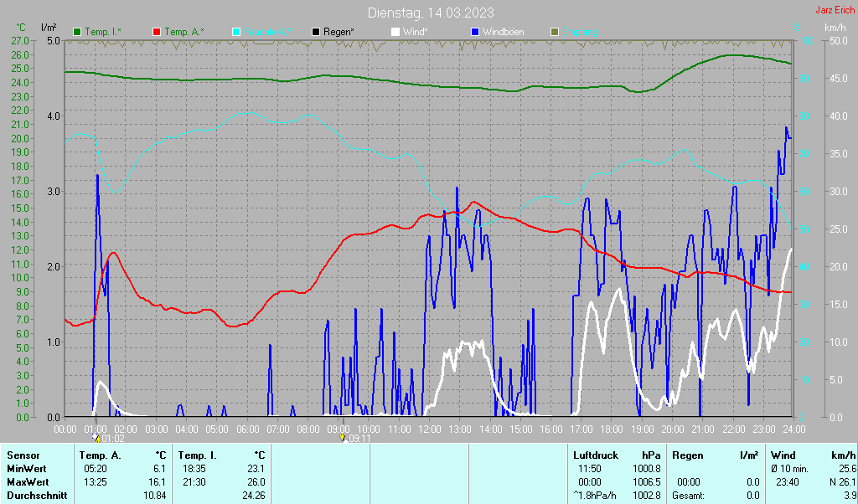Click the Regen column header in table

(x=689, y=455)
